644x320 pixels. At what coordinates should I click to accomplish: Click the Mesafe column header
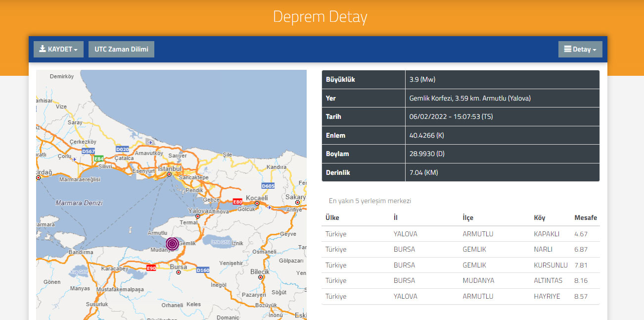(x=585, y=218)
